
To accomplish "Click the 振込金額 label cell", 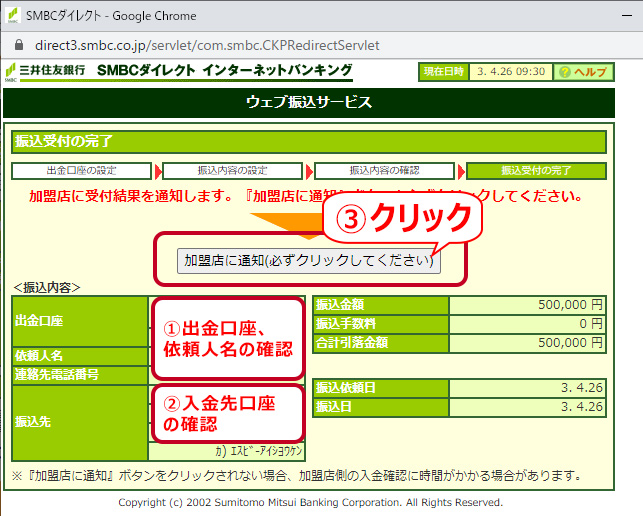I will click(x=381, y=305).
